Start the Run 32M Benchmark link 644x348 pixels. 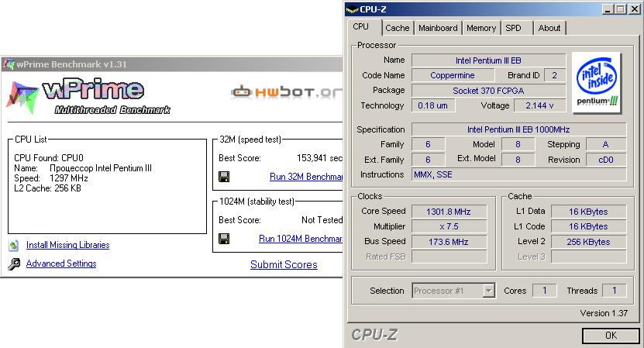tap(306, 177)
